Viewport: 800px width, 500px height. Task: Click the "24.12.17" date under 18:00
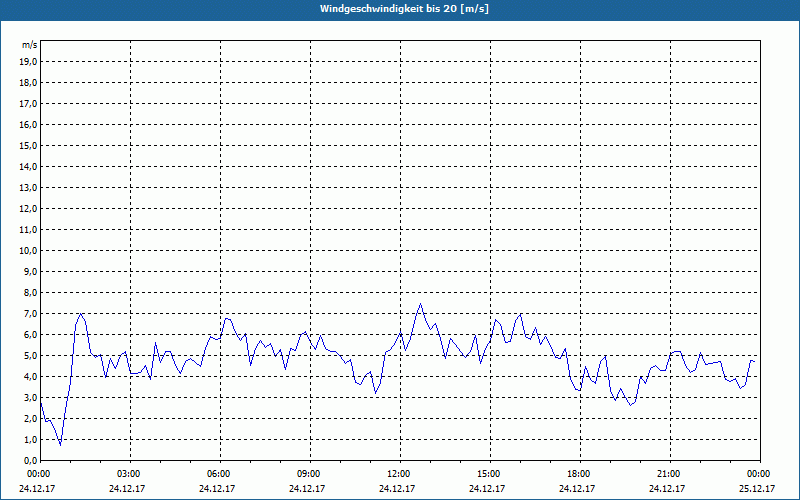tap(577, 488)
